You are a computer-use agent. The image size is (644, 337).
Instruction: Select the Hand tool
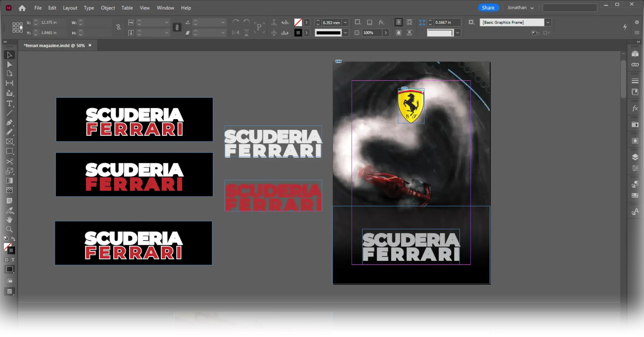[9, 220]
